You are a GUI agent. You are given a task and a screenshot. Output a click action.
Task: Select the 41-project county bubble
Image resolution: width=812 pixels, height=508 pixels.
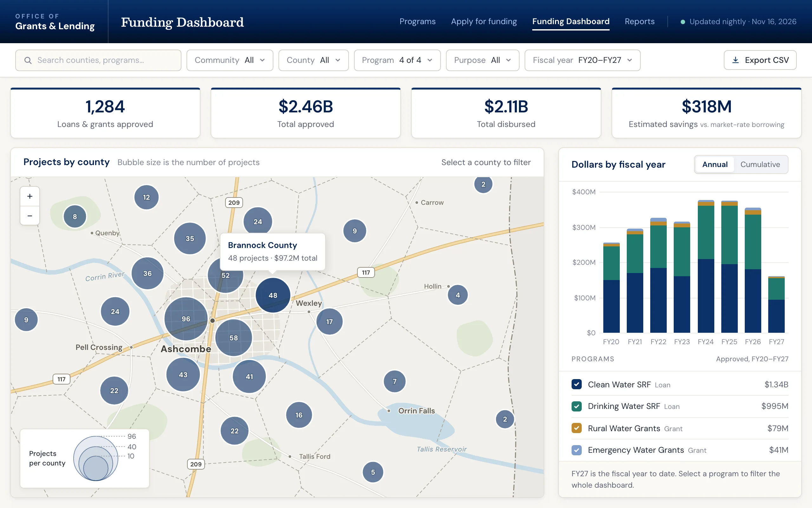[x=249, y=377]
